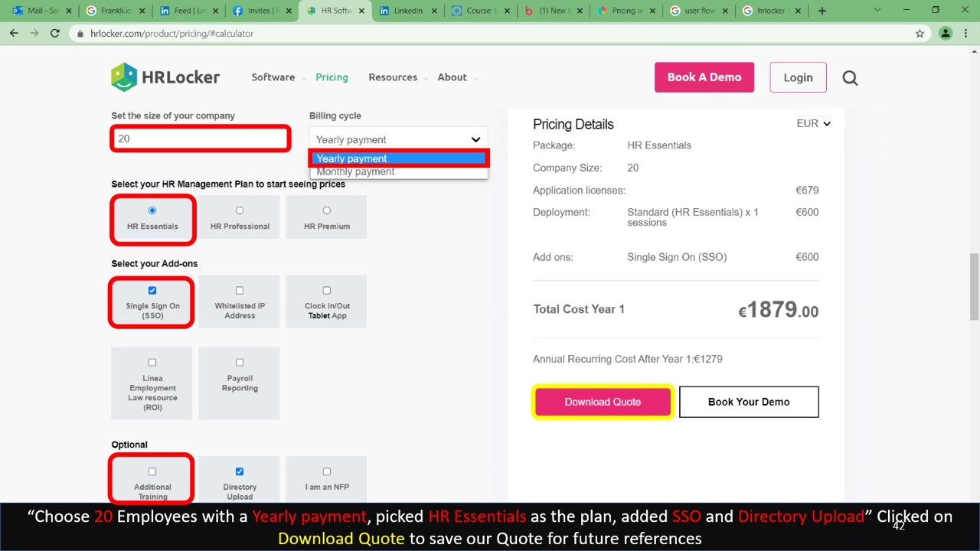Switch to the user flow tab
This screenshot has width=980, height=551.
tap(700, 11)
